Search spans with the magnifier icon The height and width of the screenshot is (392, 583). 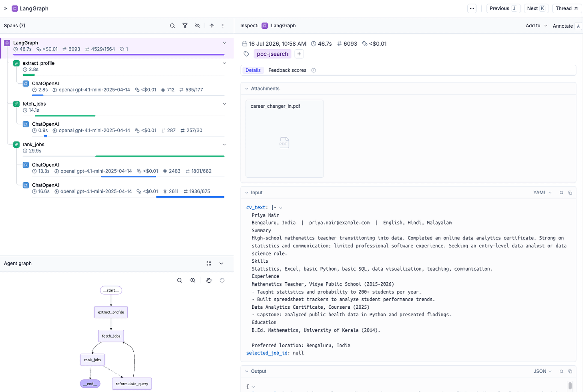pos(172,26)
